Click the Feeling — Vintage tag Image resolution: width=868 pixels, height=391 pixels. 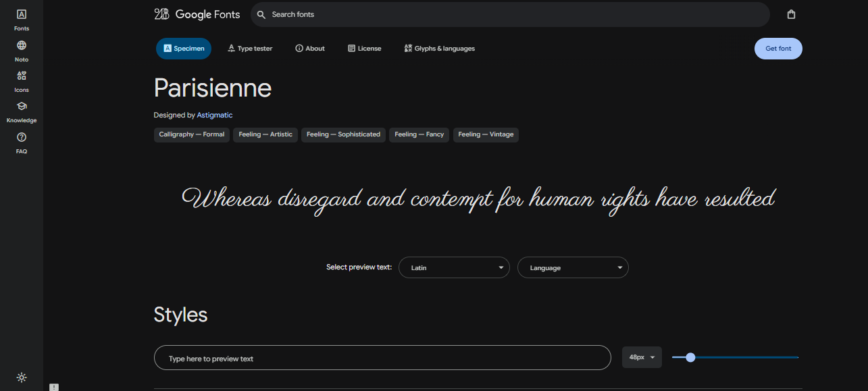[x=486, y=134]
